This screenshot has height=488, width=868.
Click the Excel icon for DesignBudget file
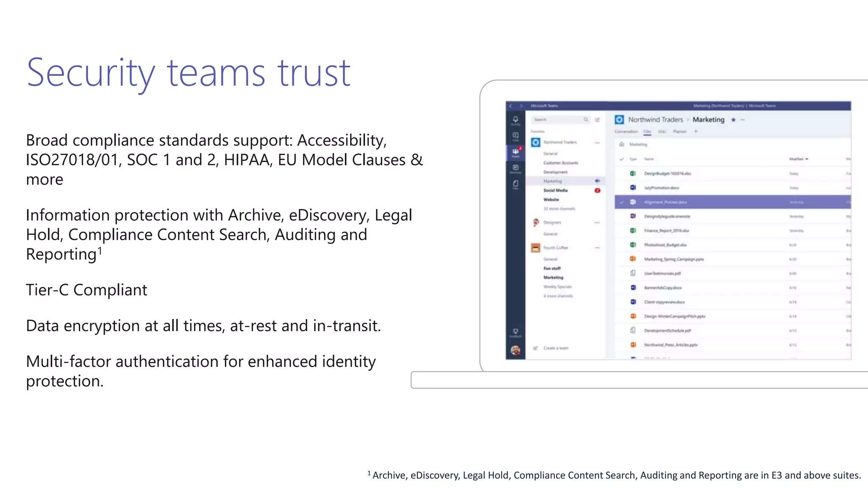pyautogui.click(x=633, y=173)
